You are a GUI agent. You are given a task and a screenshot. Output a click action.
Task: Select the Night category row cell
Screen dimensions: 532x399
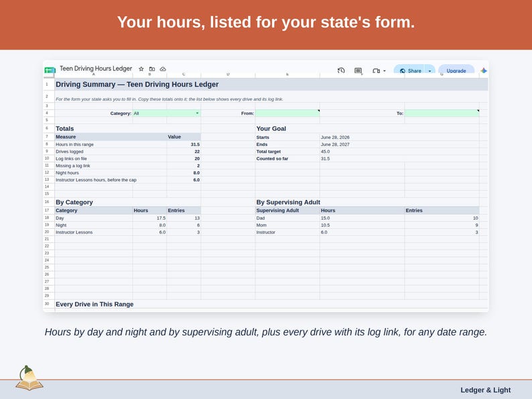(94, 225)
